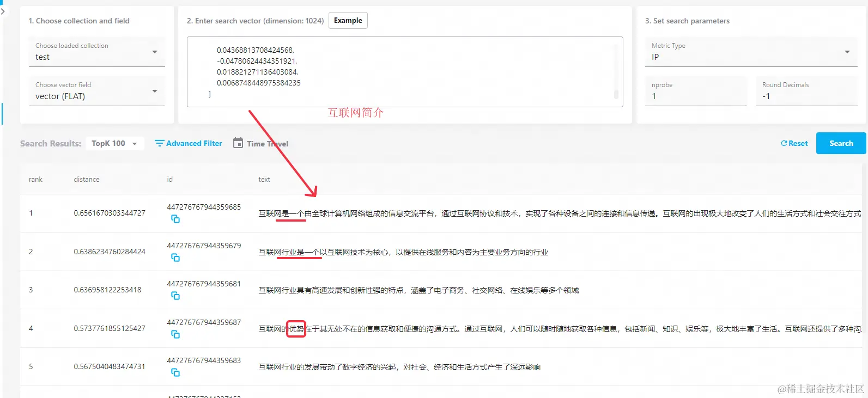Screen dimensions: 868x398
Task: Click the id text 447276767944359681
Action: [x=204, y=284]
